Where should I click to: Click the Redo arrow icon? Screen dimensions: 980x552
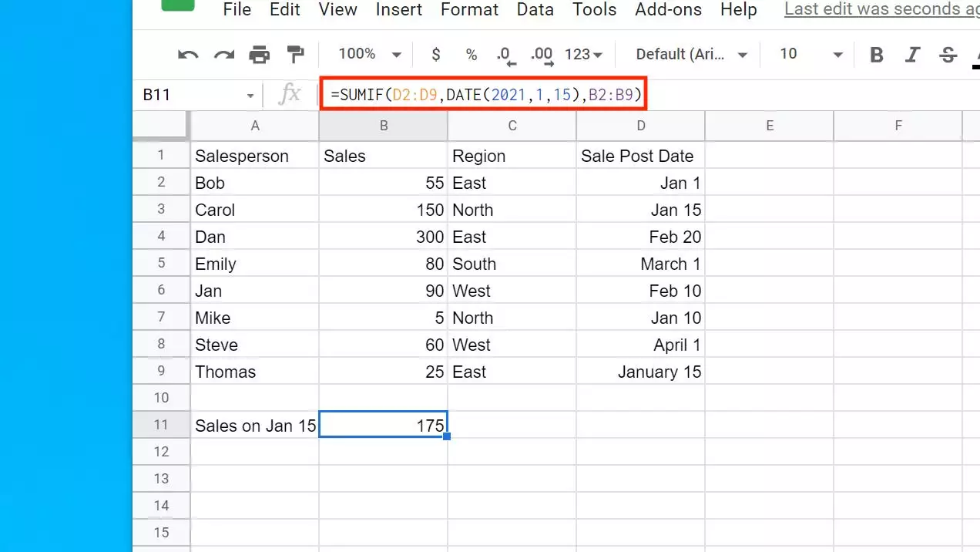tap(223, 55)
